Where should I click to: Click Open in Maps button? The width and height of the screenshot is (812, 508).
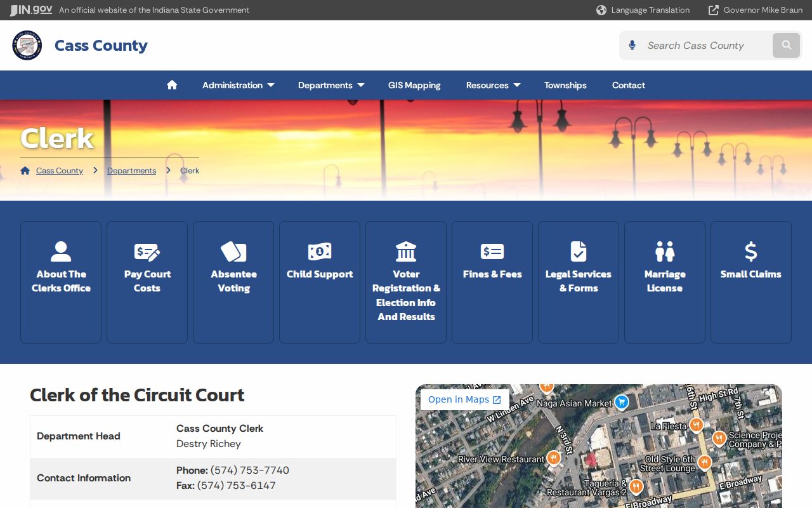[x=465, y=399]
